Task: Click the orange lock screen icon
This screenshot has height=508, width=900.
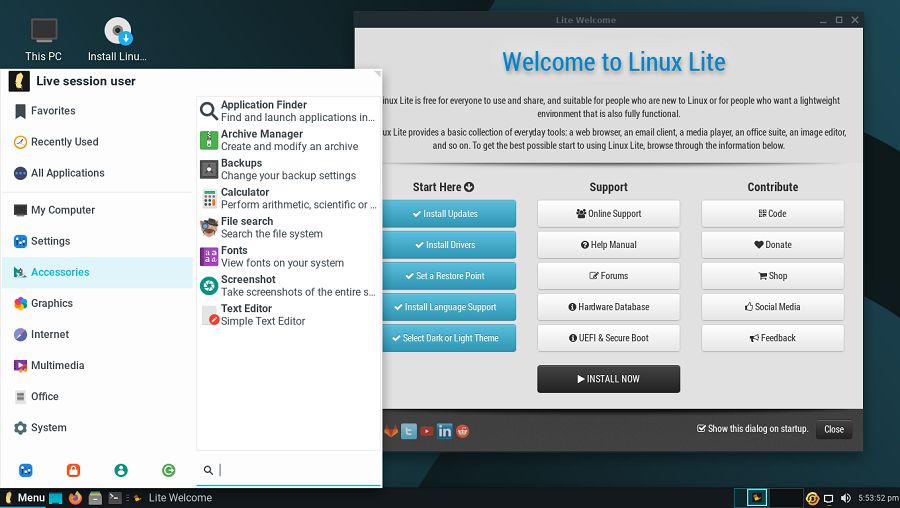Action: (x=73, y=470)
